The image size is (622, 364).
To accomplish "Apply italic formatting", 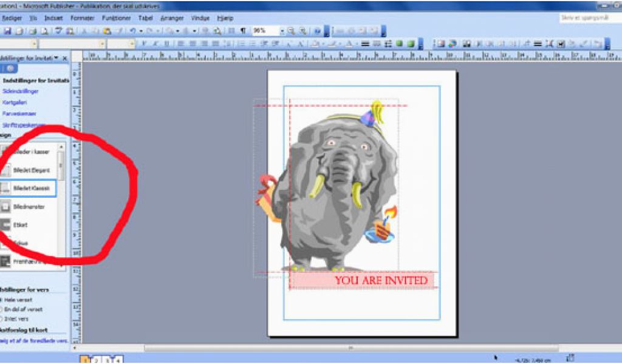I will point(155,44).
